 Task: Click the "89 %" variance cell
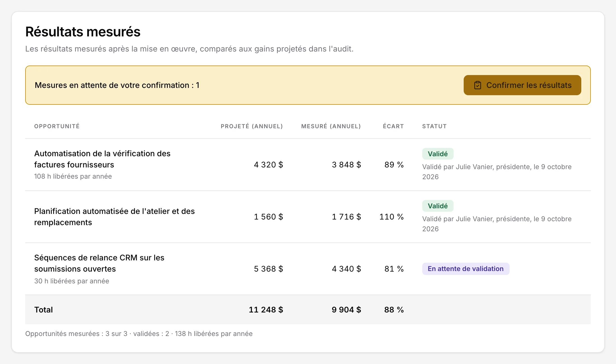coord(394,165)
